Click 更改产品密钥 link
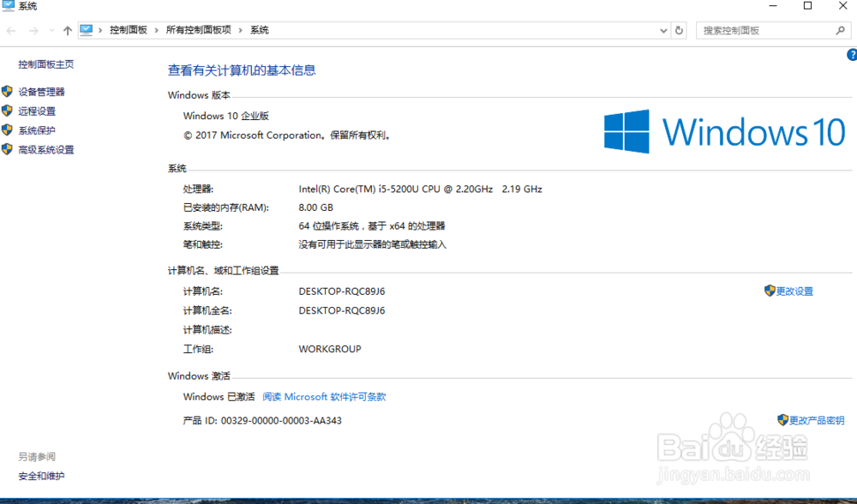Image resolution: width=857 pixels, height=504 pixels. point(817,420)
